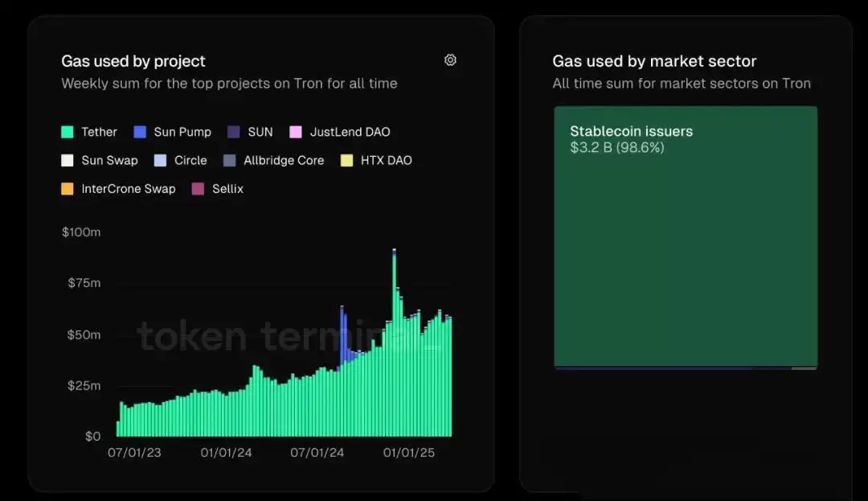This screenshot has width=868, height=501.
Task: Select the Circle legend indicator
Action: point(159,160)
